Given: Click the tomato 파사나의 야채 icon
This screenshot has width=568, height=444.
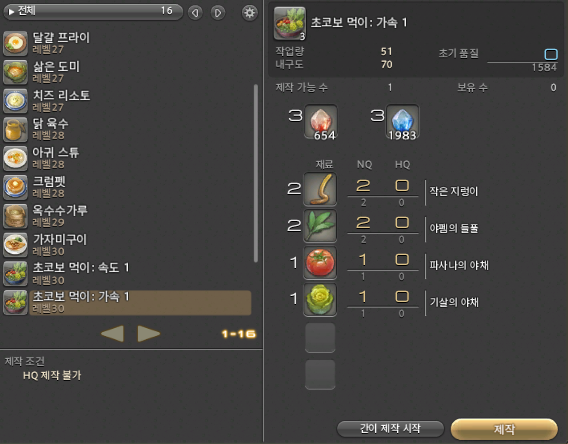Looking at the screenshot, I should [x=320, y=263].
